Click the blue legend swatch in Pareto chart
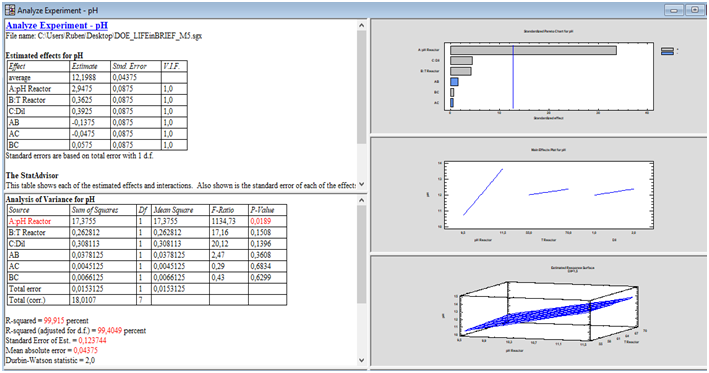Viewport: 709px width, 373px height. click(667, 53)
